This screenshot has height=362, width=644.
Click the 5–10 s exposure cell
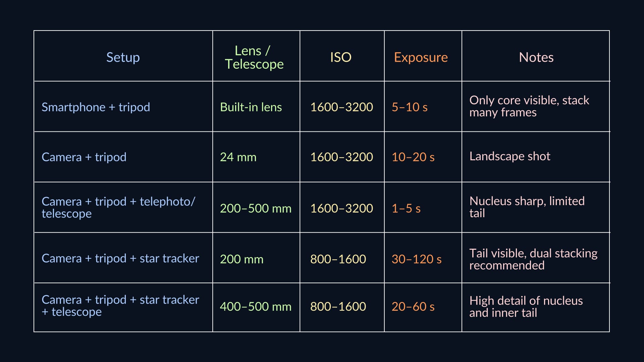tap(410, 107)
